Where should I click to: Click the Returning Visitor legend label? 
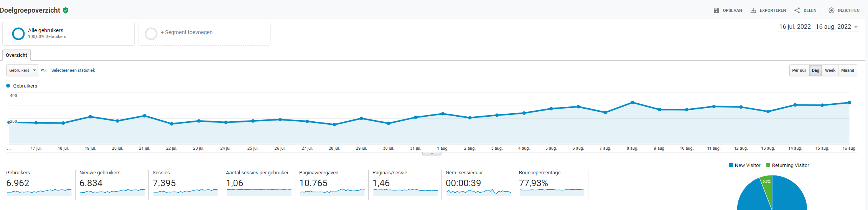tap(791, 165)
